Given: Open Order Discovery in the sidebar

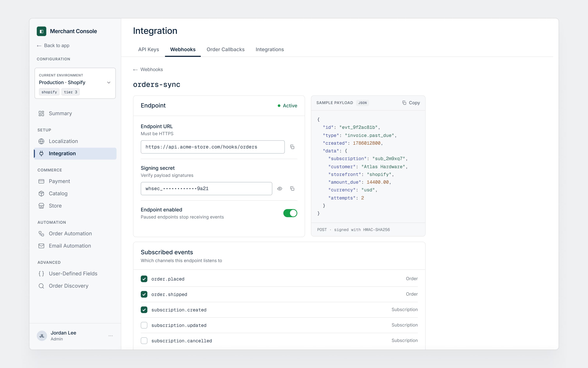Looking at the screenshot, I should pos(75,286).
